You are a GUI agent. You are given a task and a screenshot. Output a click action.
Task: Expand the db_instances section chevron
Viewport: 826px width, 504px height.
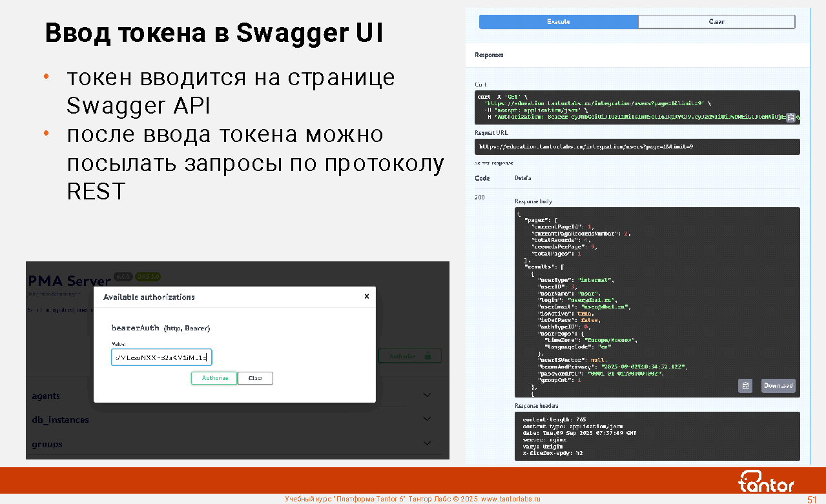coord(427,419)
